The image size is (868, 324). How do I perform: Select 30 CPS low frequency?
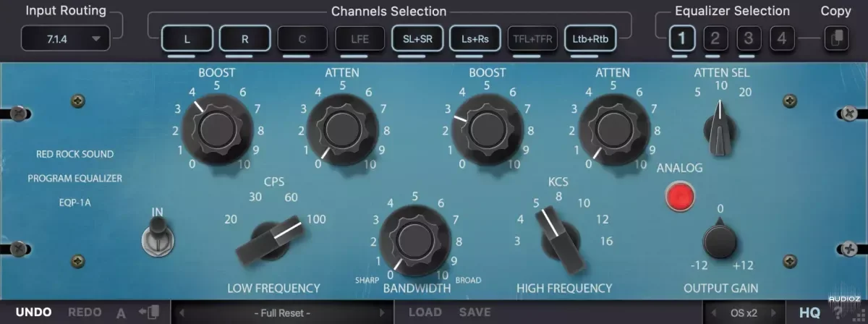coord(255,197)
